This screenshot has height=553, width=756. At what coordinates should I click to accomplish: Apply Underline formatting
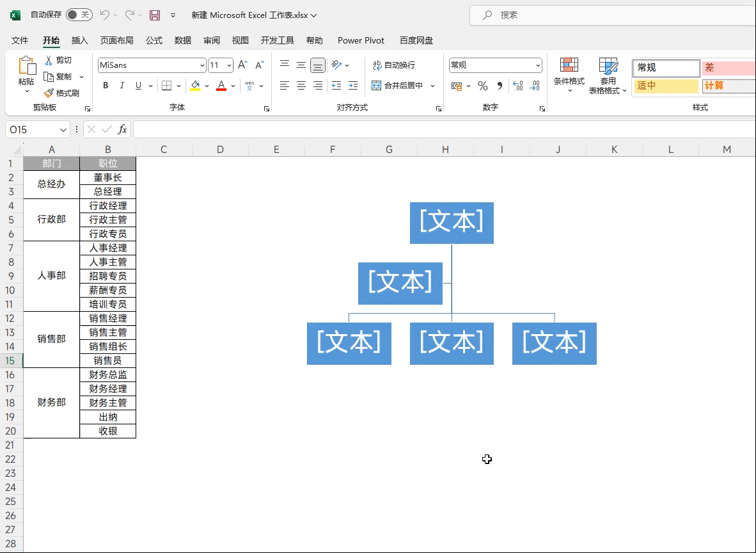(x=138, y=85)
